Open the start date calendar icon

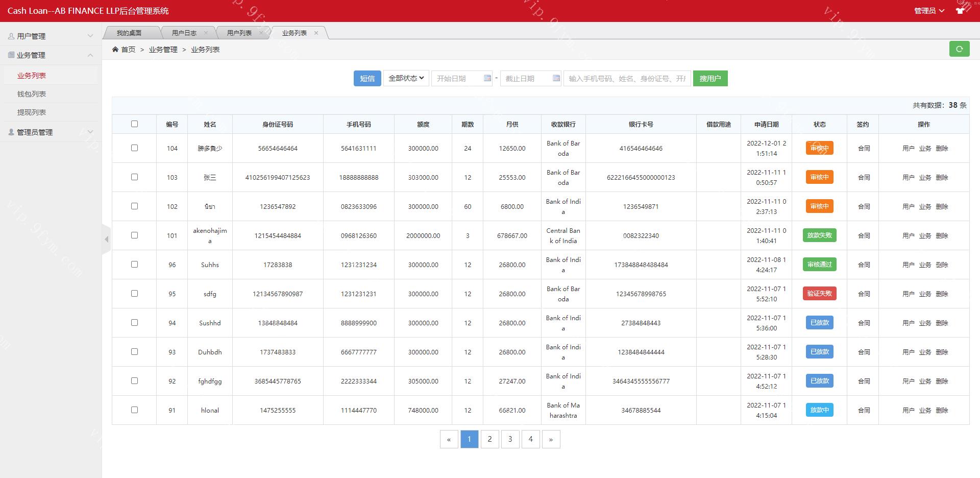[487, 78]
